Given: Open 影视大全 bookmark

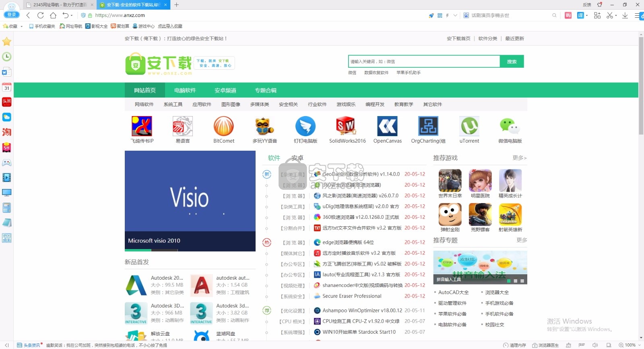Looking at the screenshot, I should point(96,26).
